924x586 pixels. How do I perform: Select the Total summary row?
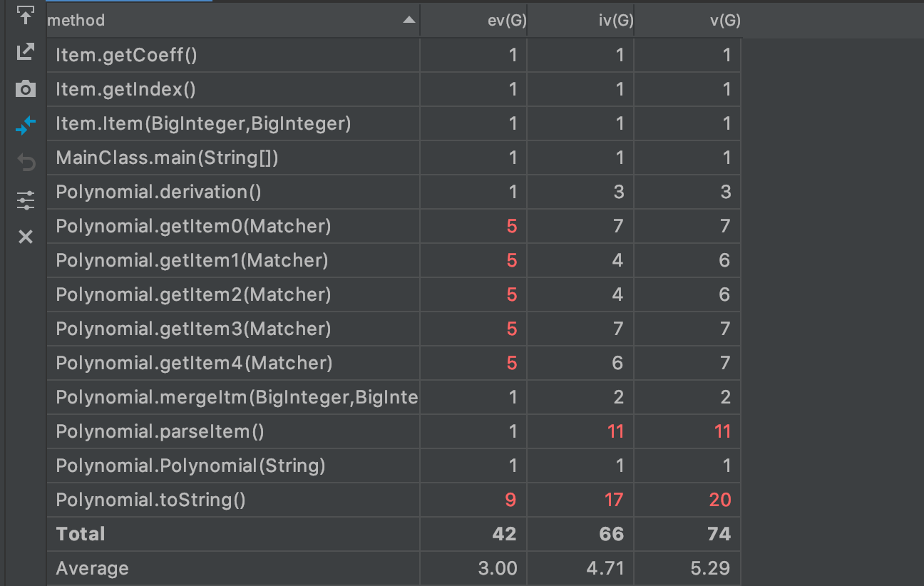click(81, 534)
